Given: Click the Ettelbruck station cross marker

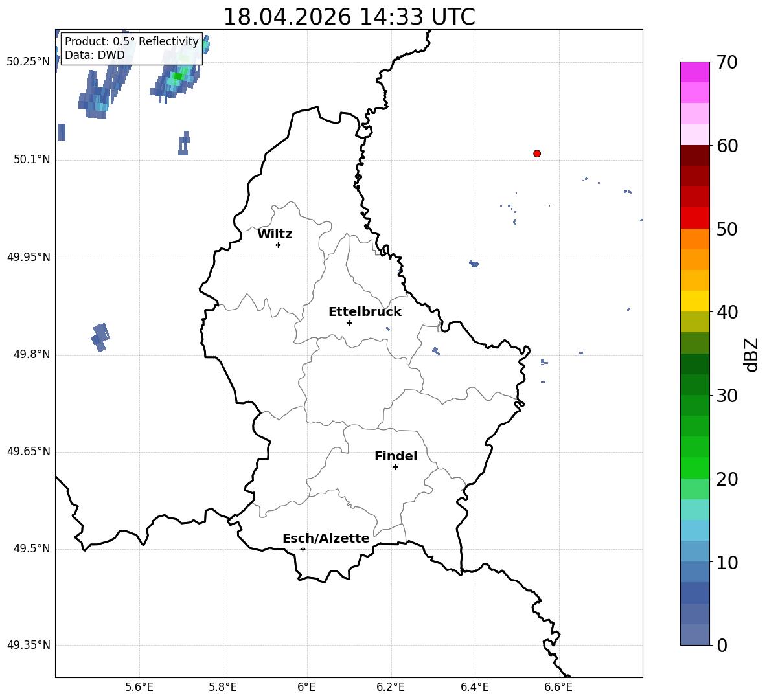Looking at the screenshot, I should [349, 322].
